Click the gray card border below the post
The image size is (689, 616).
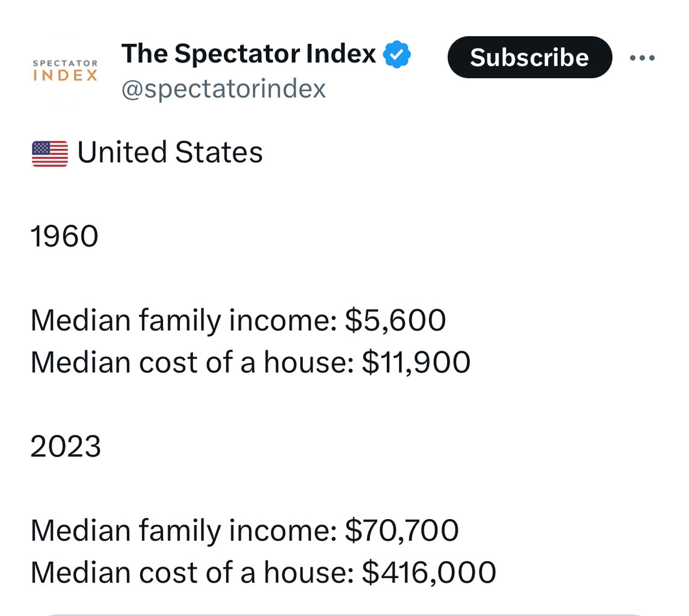(344, 615)
